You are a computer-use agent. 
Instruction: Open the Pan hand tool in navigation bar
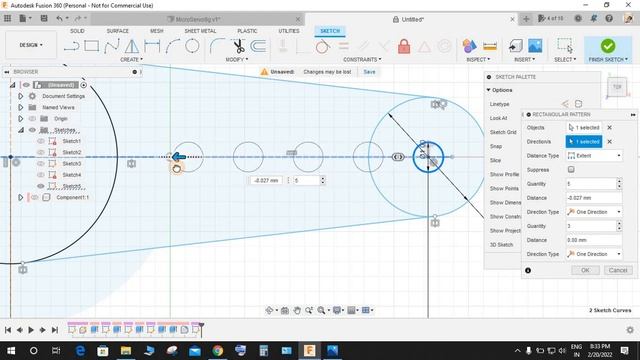(297, 311)
